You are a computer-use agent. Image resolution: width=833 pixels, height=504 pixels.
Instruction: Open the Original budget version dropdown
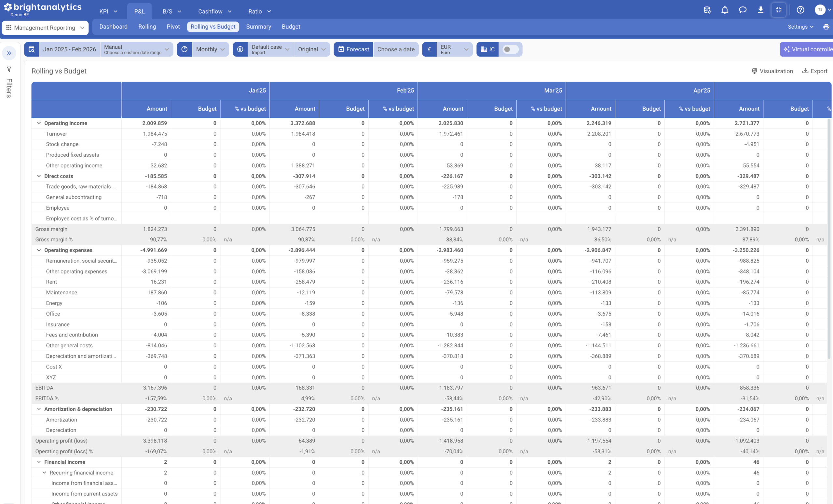312,49
